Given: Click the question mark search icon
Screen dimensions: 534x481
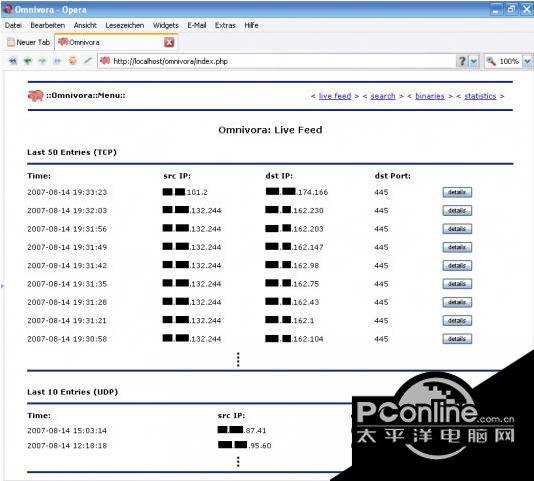Looking at the screenshot, I should pos(462,61).
